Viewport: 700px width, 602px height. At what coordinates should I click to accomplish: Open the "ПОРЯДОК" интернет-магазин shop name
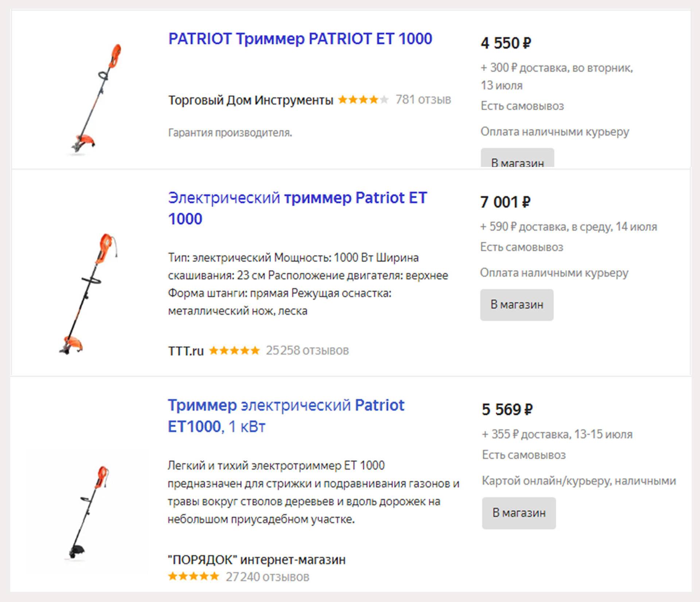point(256,559)
